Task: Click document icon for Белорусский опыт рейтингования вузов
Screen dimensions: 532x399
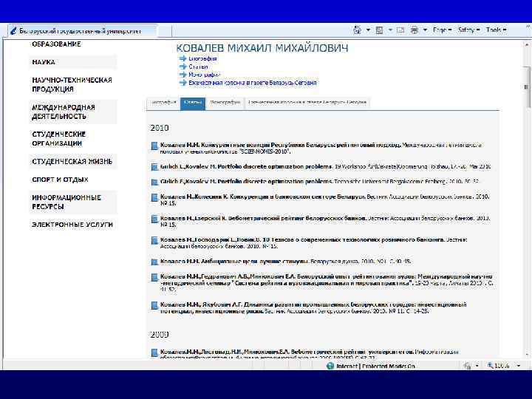Action: coord(154,277)
